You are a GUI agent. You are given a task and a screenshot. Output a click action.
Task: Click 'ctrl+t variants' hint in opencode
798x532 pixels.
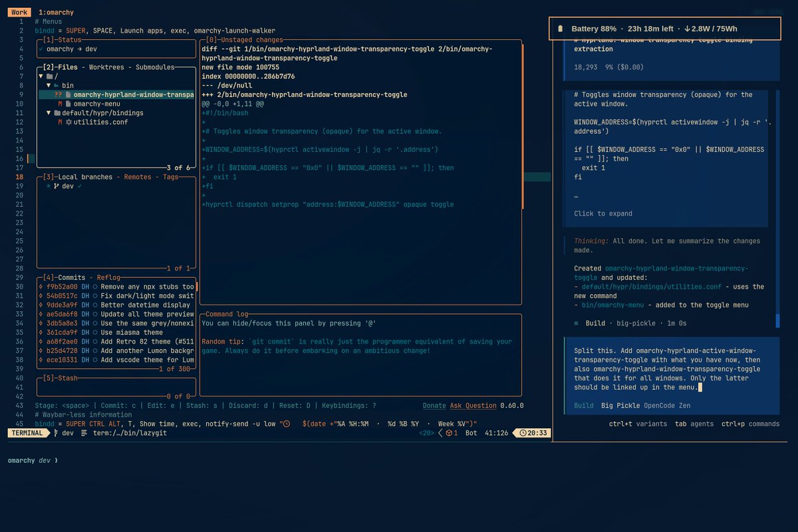(x=638, y=424)
